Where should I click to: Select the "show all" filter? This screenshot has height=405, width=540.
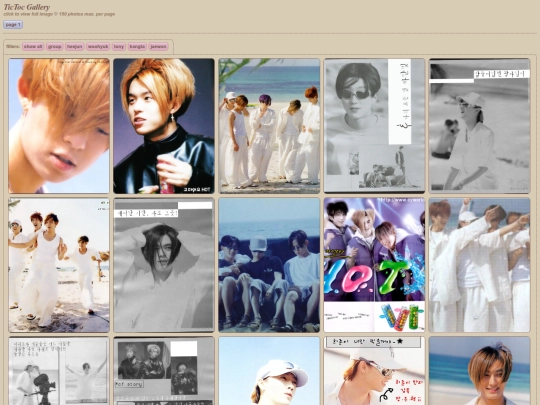point(33,46)
